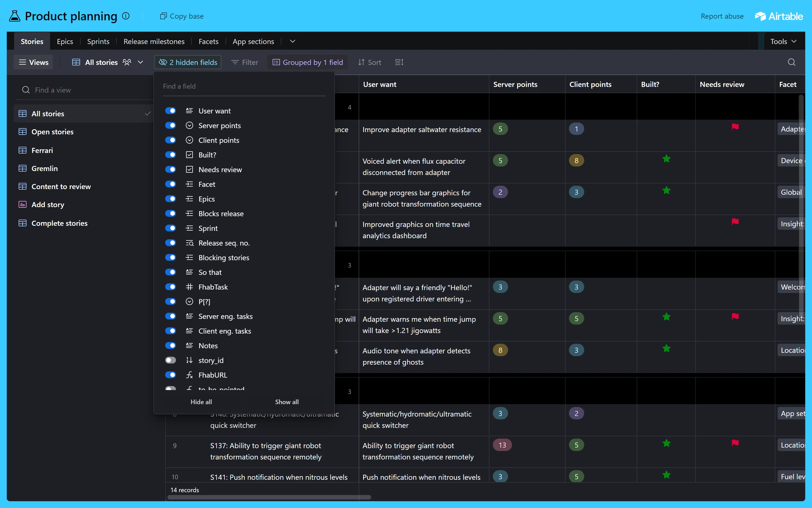812x508 pixels.
Task: Toggle the Notes field visibility
Action: (x=171, y=345)
